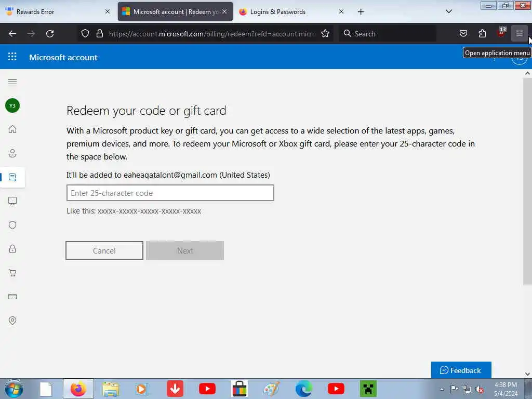
Task: Toggle the sidebar hamburger menu
Action: coord(12,82)
